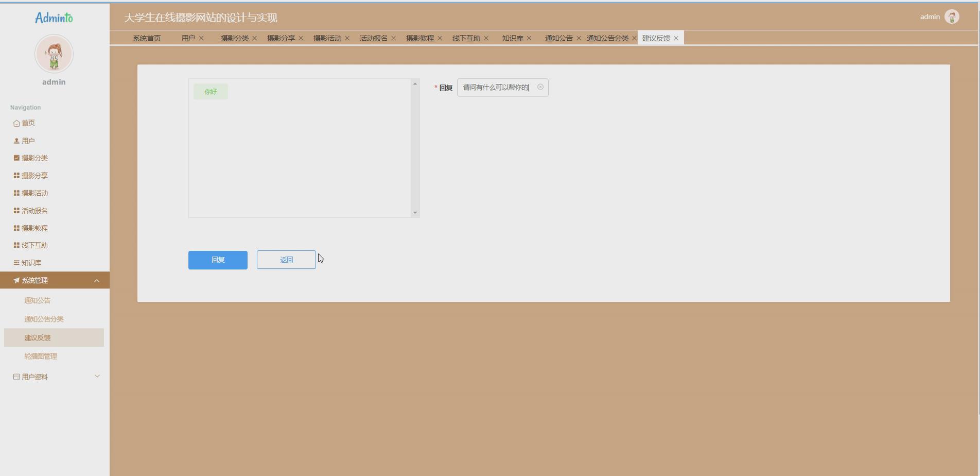Screen dimensions: 980x476
Task: Select the 摄影活动 grid icon
Action: click(15, 193)
